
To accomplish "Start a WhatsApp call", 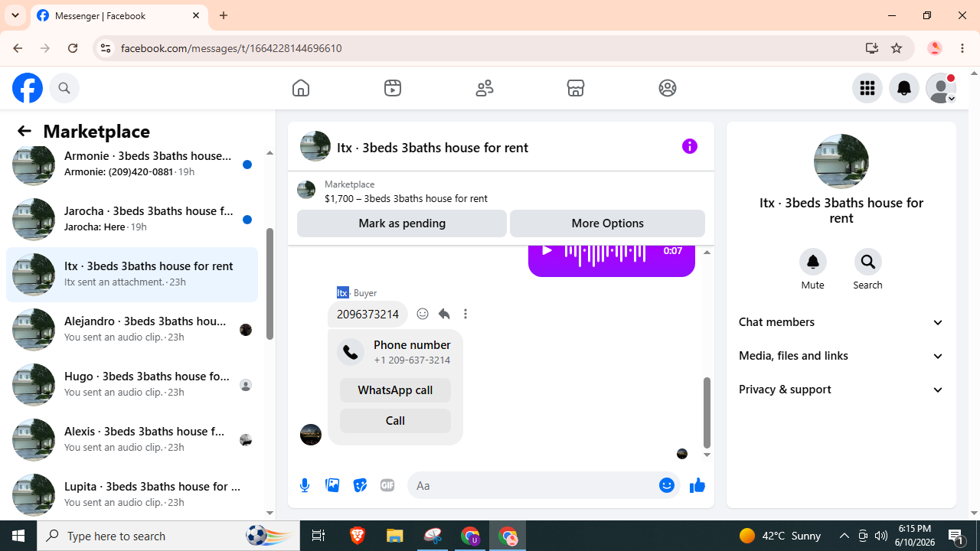I will point(395,390).
